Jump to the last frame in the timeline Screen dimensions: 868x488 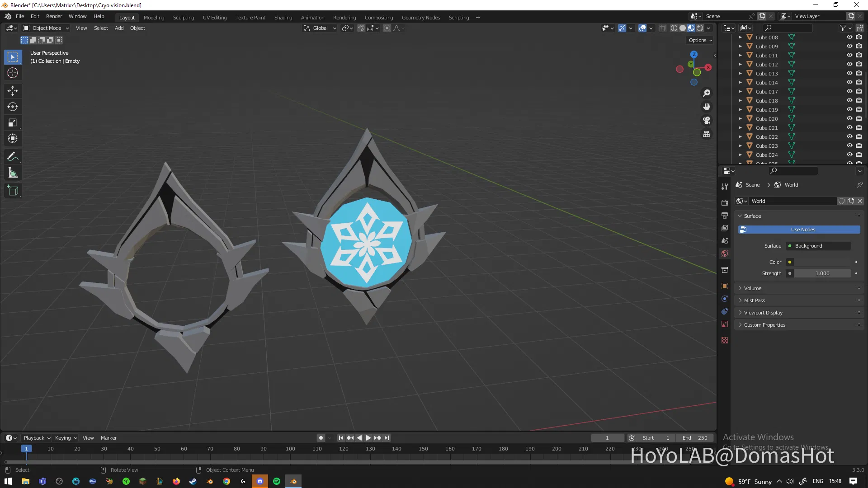(x=387, y=437)
